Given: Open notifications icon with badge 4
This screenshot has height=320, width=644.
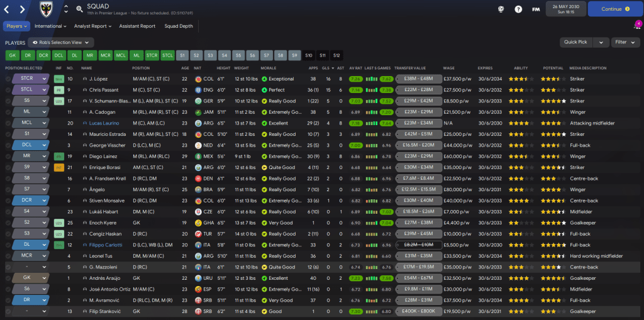Looking at the screenshot, I should tap(635, 26).
